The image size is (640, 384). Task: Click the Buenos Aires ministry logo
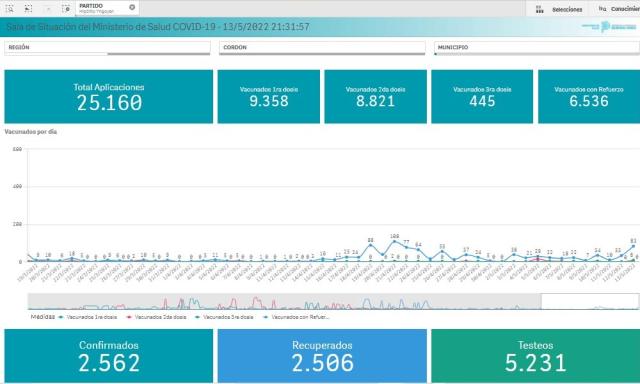(x=609, y=27)
